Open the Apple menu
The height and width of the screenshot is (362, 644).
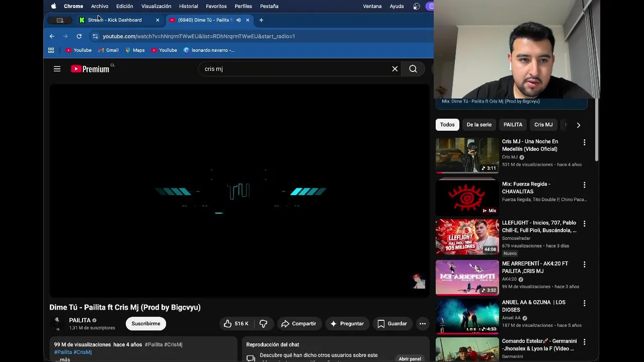pos(53,6)
